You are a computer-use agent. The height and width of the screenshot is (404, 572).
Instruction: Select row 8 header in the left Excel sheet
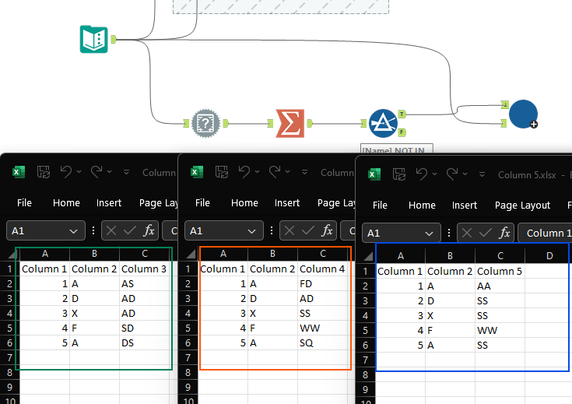click(9, 373)
